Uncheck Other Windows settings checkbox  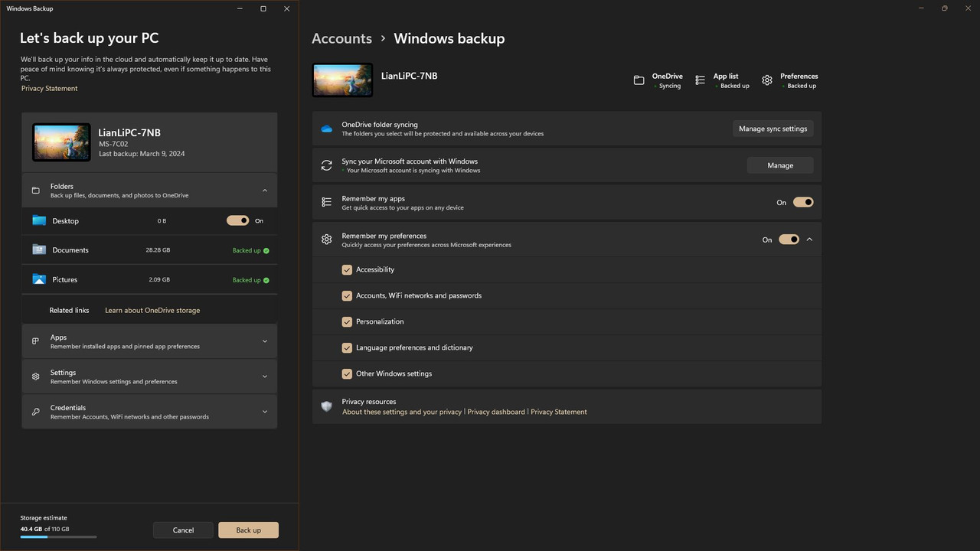(347, 373)
